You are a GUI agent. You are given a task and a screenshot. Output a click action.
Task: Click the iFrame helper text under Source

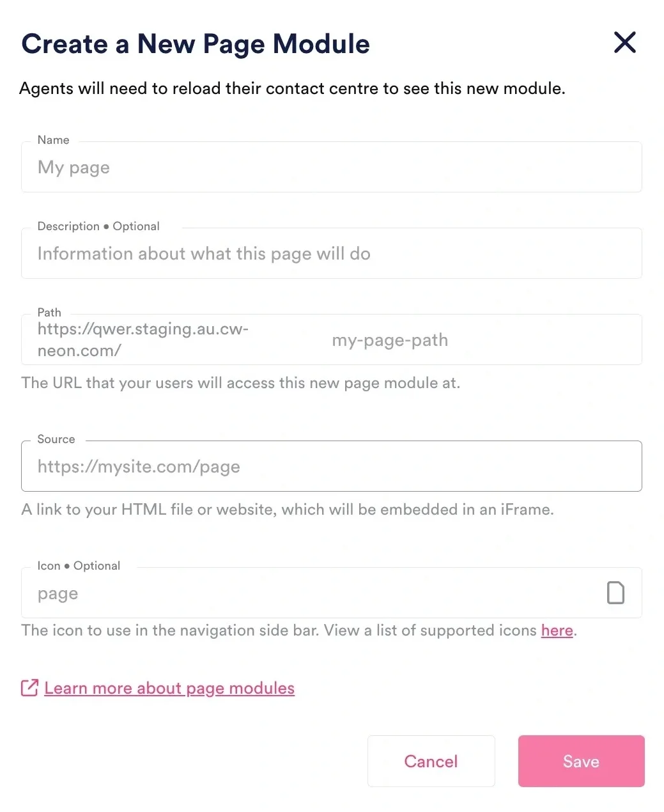[x=288, y=510]
